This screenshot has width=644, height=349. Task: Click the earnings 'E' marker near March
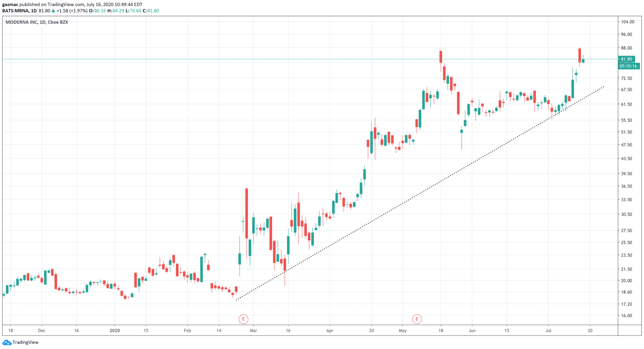pyautogui.click(x=243, y=319)
